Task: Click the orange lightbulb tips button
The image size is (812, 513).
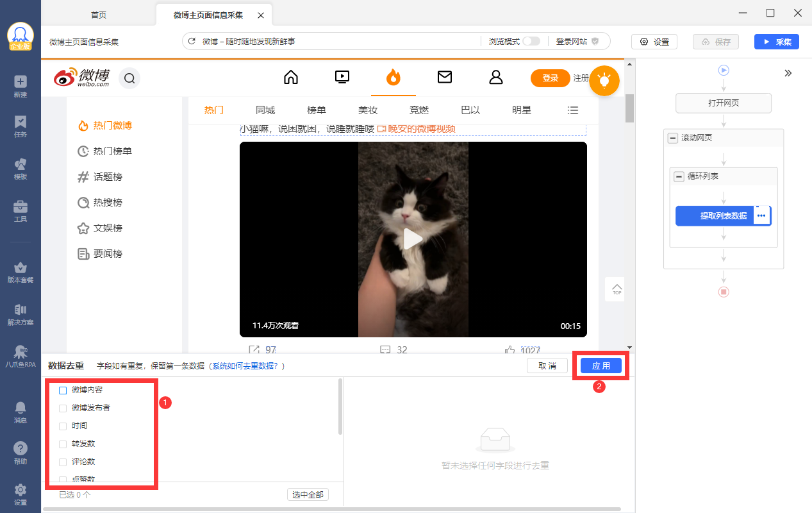Action: pyautogui.click(x=604, y=80)
